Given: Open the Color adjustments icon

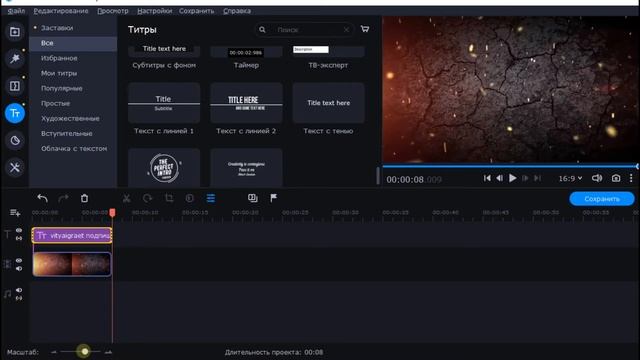Looking at the screenshot, I should tap(189, 198).
